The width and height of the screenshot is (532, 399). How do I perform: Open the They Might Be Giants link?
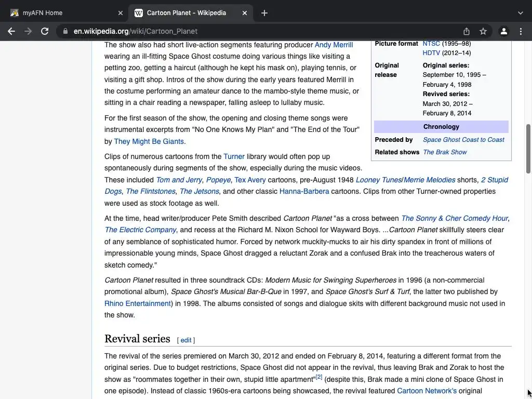click(x=149, y=141)
